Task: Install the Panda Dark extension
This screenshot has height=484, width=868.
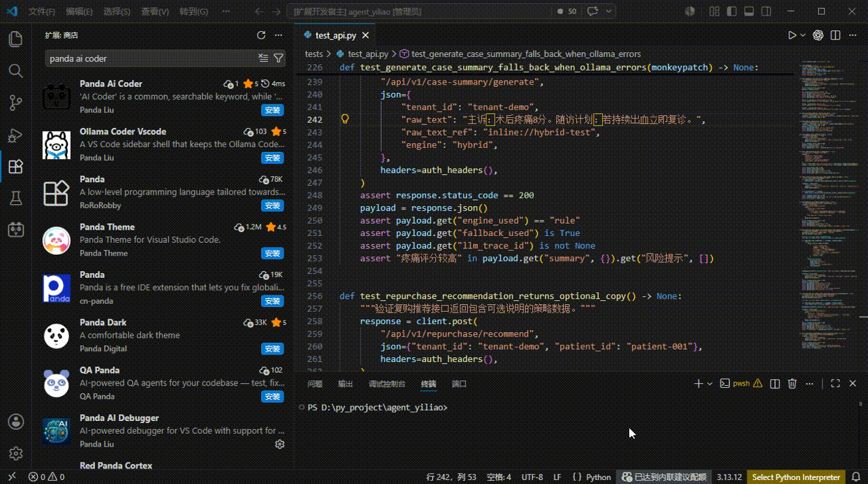Action: point(273,348)
